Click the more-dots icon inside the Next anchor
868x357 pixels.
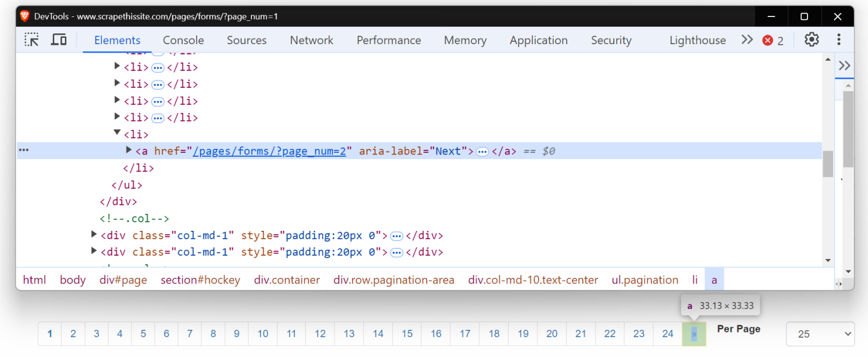[x=482, y=151]
